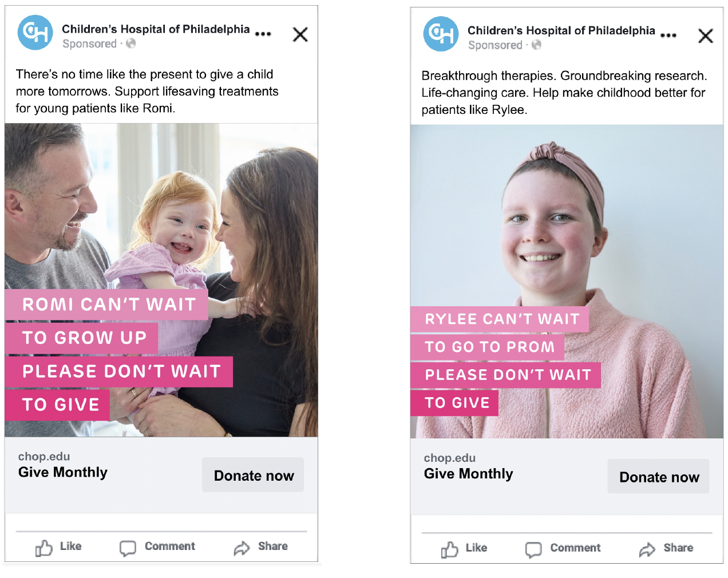Like the Rylee ad post
Viewport: 728px width, 578px height.
pos(464,549)
